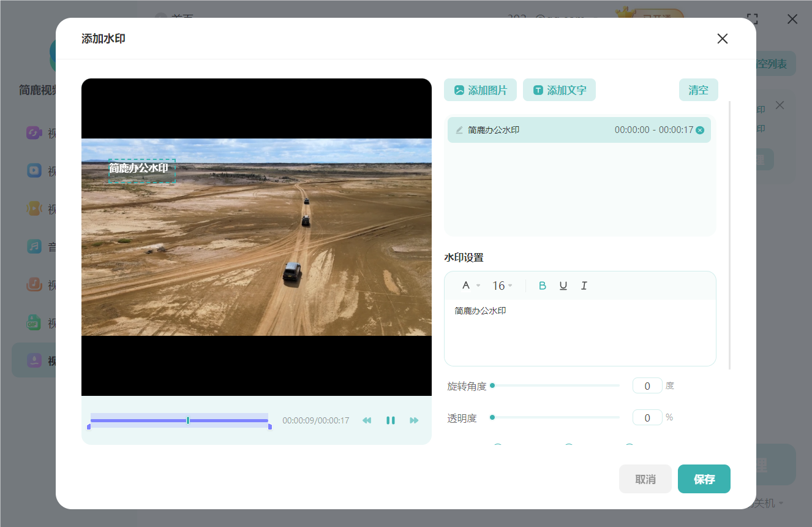This screenshot has height=527, width=812.
Task: Pause the video preview playback
Action: click(x=390, y=420)
